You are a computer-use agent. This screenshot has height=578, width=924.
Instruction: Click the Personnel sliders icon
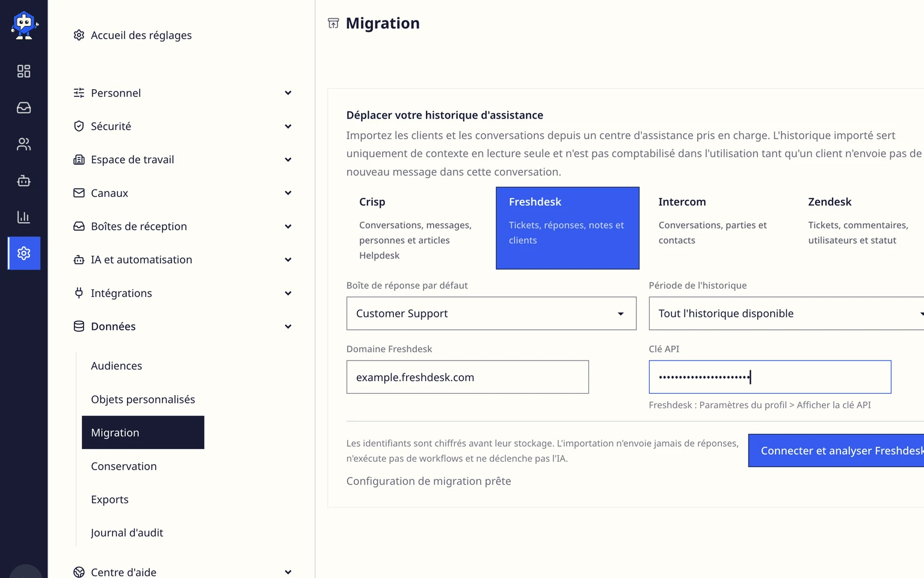coord(79,93)
